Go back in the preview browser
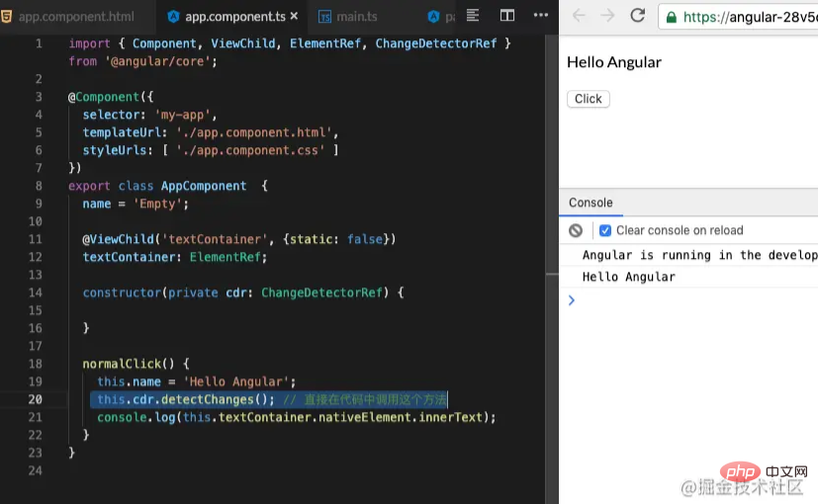Image resolution: width=818 pixels, height=504 pixels. pyautogui.click(x=579, y=16)
